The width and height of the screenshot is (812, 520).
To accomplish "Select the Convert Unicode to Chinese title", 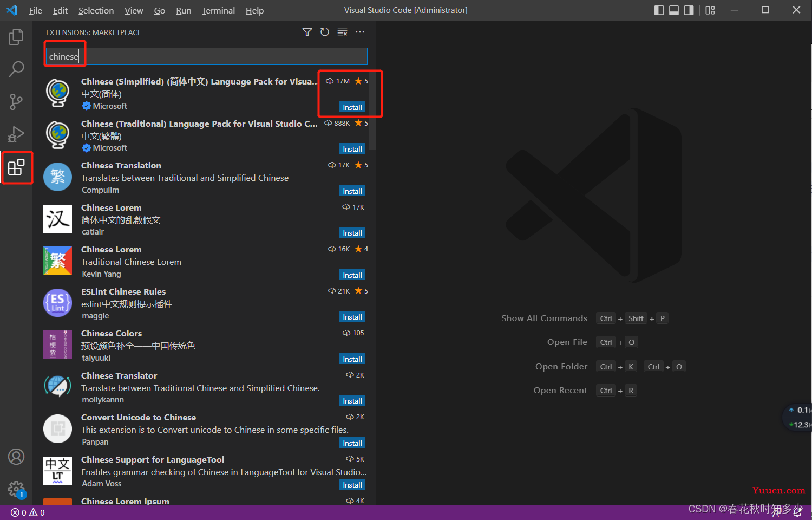I will [x=139, y=417].
